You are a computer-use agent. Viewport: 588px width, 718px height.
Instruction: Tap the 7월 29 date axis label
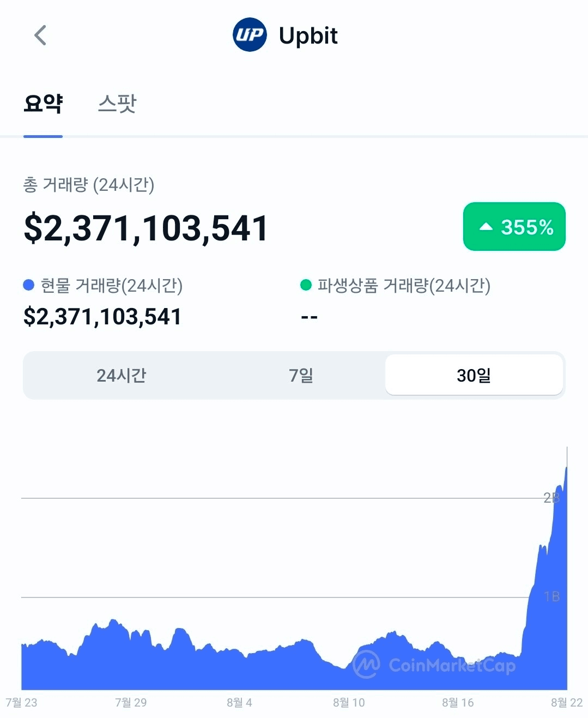pyautogui.click(x=131, y=702)
